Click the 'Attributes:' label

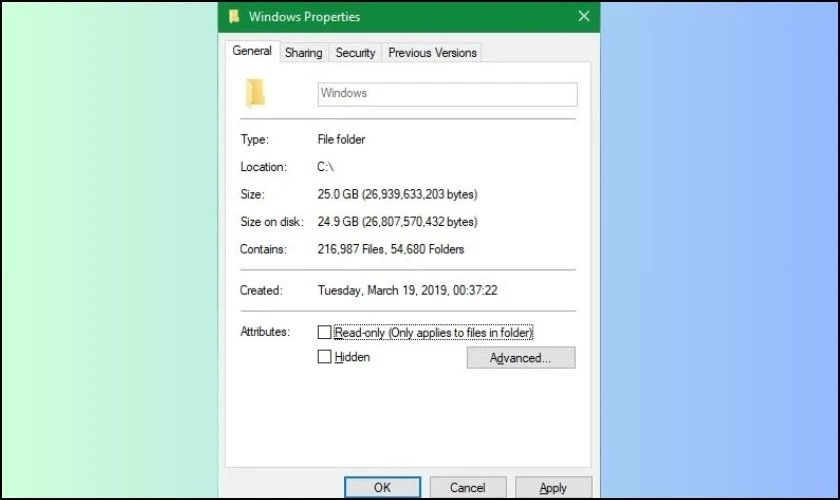point(265,332)
